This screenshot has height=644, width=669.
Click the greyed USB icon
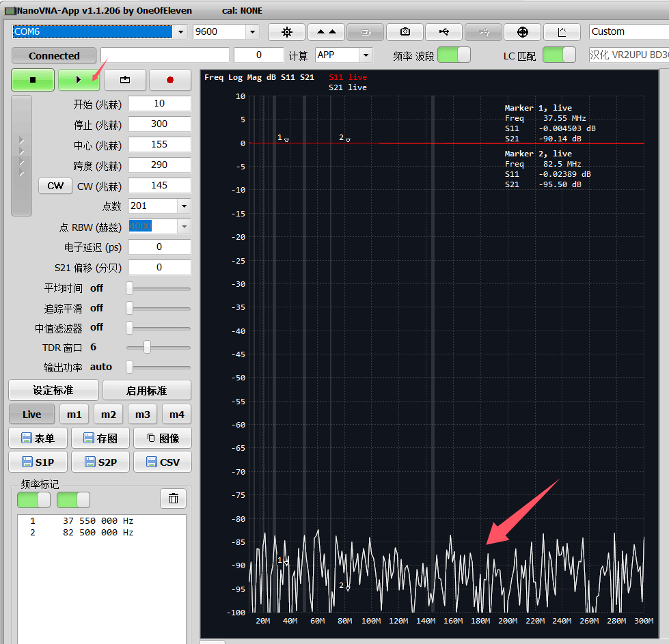(483, 32)
